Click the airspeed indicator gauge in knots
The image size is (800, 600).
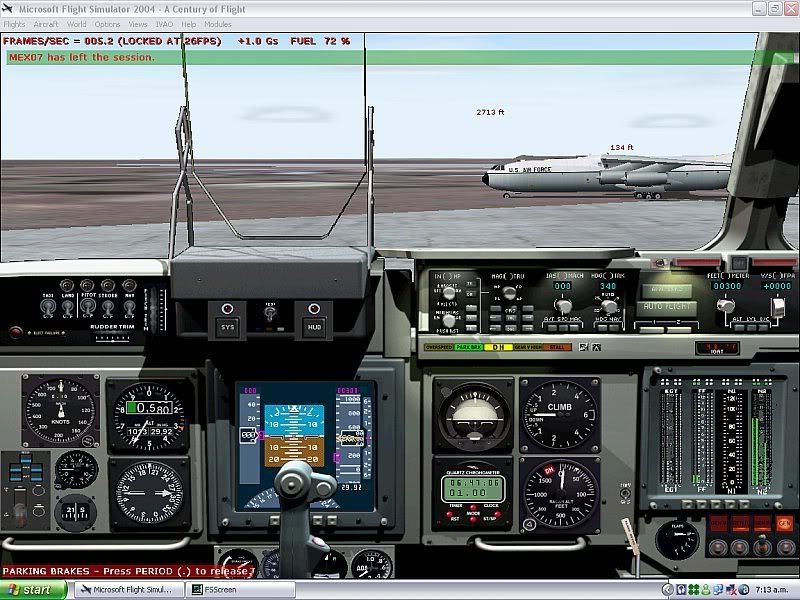[62, 411]
